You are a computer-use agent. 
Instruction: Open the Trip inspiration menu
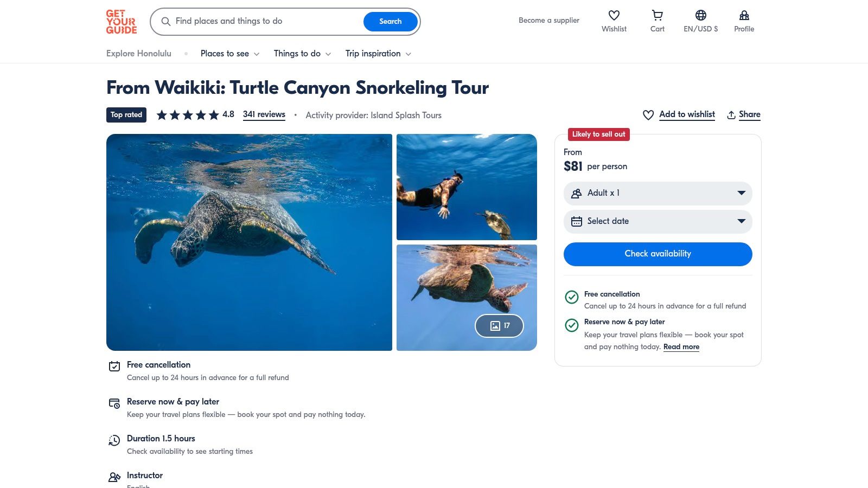378,54
